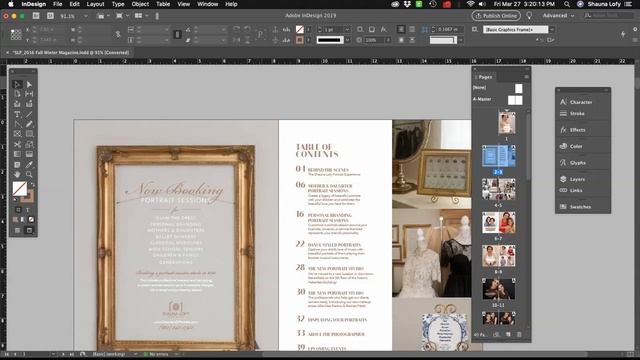Toggle Formatting Affects Text button
640x360 pixels.
(x=28, y=210)
